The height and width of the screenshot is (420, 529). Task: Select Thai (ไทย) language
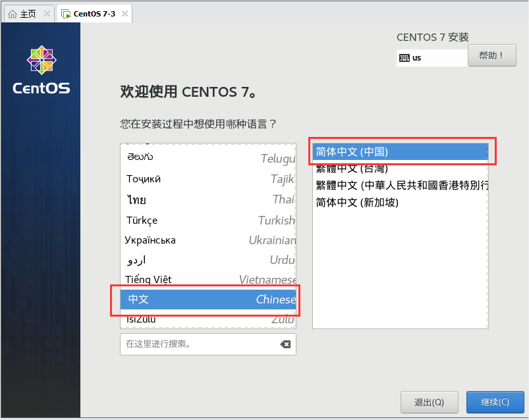[x=208, y=199]
